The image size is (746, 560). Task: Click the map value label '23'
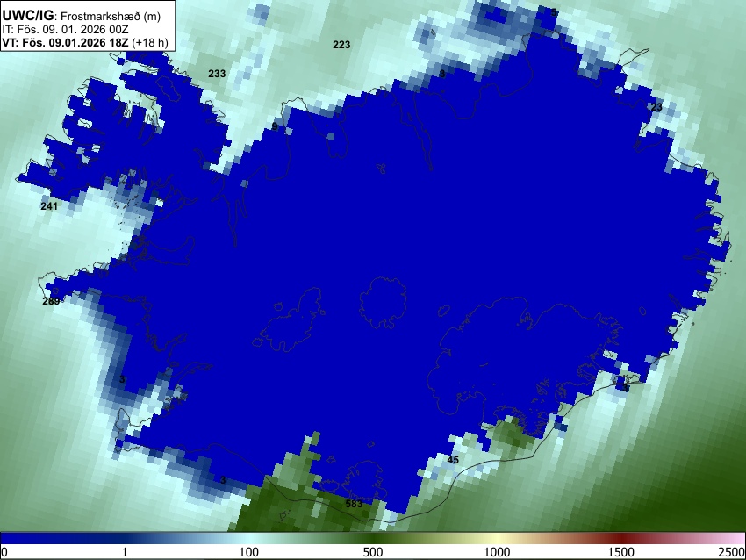(x=656, y=107)
